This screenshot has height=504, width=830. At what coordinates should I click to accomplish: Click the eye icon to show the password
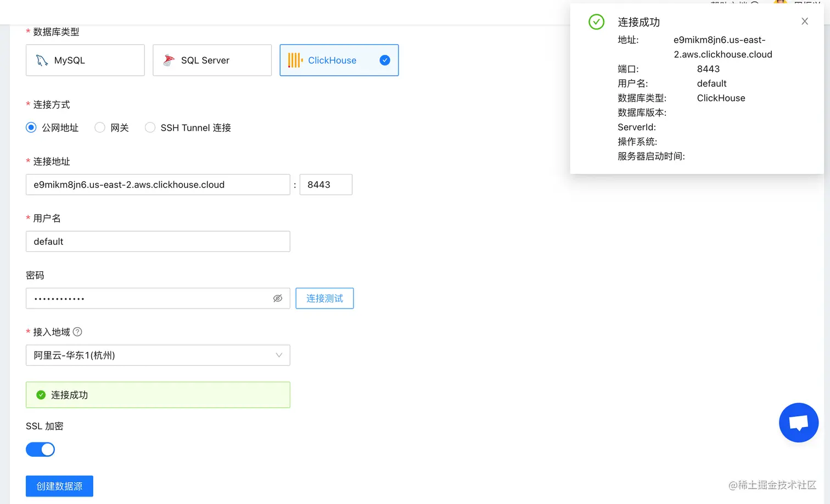pyautogui.click(x=278, y=298)
